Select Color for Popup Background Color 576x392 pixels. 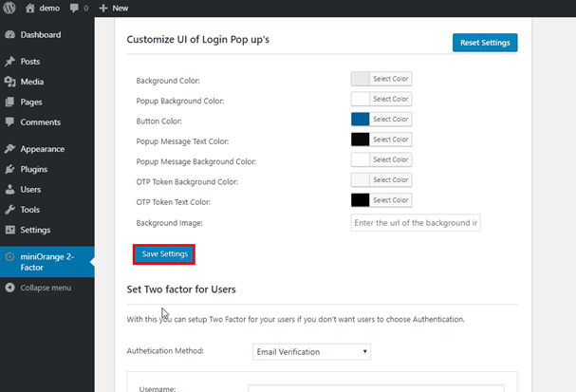point(391,99)
